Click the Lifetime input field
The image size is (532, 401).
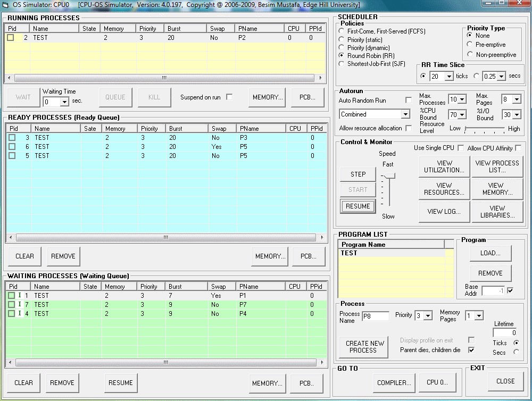505,333
